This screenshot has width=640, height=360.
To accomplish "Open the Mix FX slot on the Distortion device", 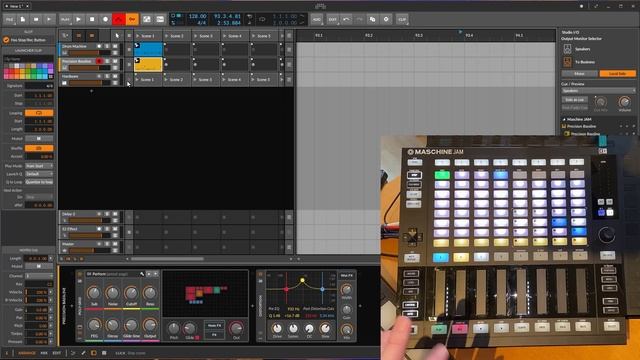I will tap(347, 276).
